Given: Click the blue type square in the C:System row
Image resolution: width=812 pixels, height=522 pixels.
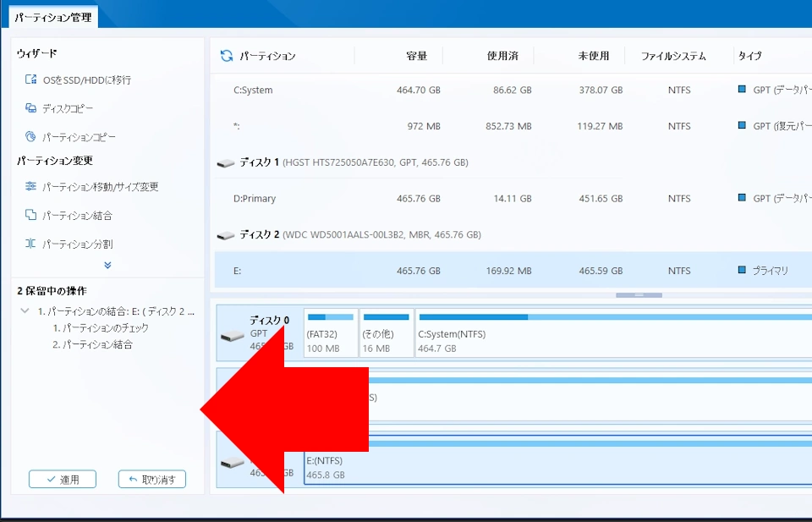Looking at the screenshot, I should [742, 89].
